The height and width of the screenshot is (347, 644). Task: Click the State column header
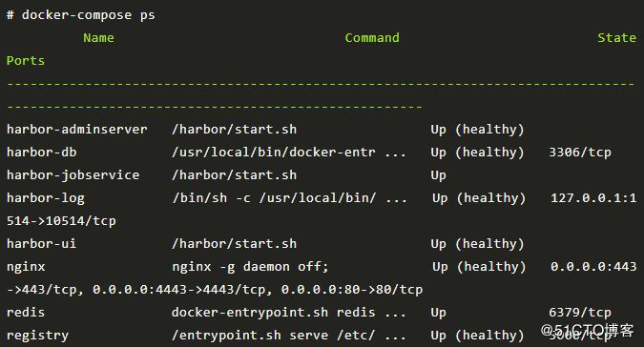(616, 38)
